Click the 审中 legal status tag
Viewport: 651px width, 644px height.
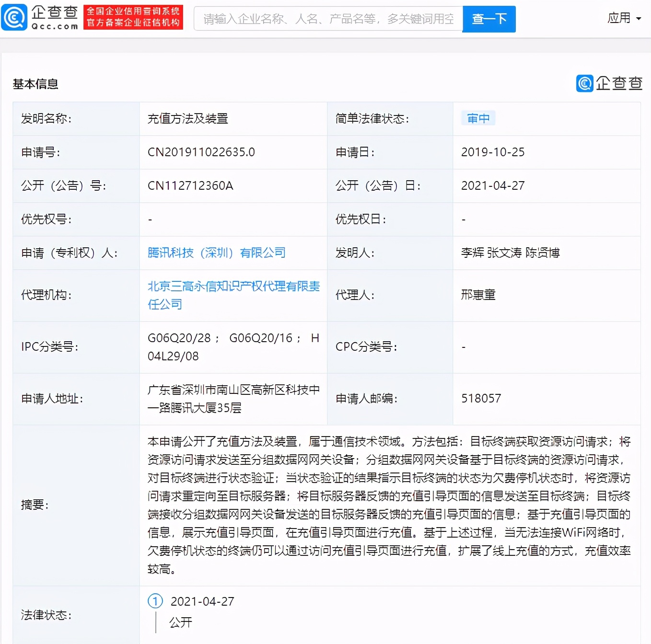pyautogui.click(x=478, y=118)
